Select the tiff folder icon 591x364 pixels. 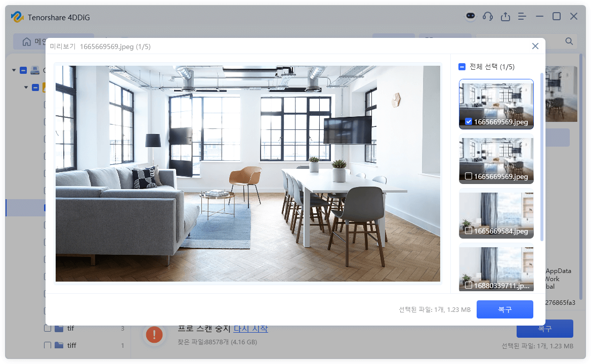[x=59, y=345]
